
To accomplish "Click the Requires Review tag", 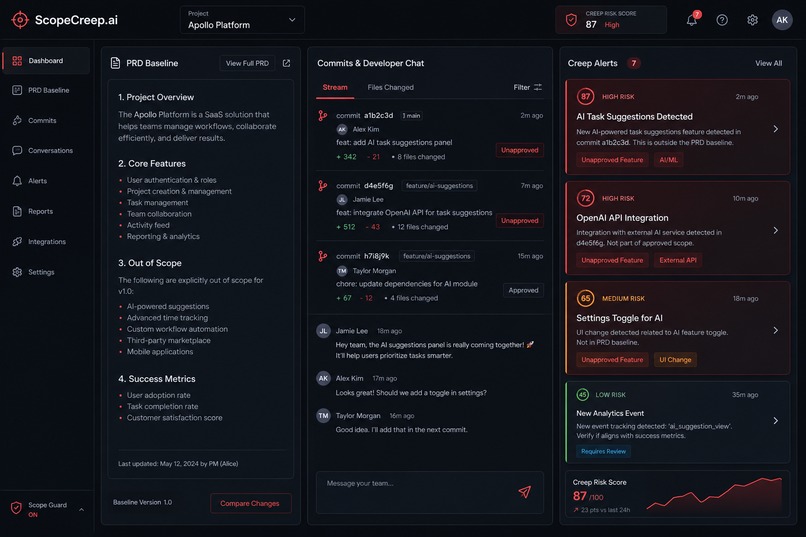I will click(x=603, y=451).
